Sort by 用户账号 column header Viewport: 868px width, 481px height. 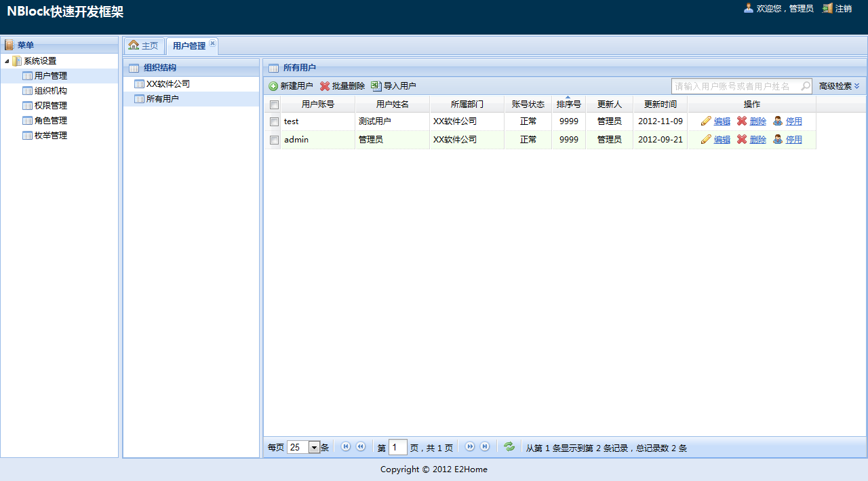click(318, 104)
